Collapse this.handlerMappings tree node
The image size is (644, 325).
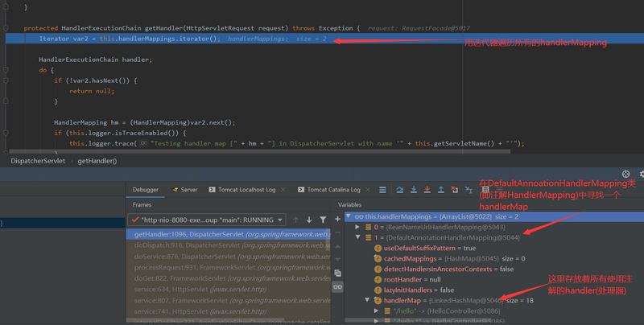click(x=348, y=217)
